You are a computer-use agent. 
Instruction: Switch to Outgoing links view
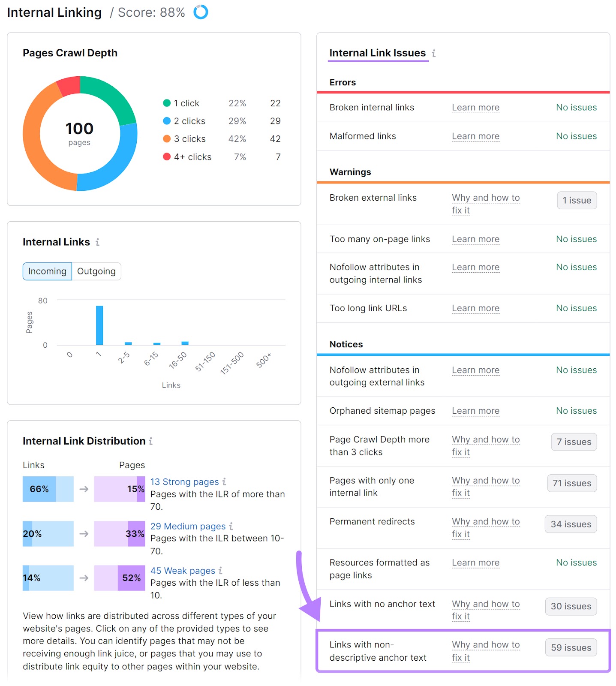96,271
